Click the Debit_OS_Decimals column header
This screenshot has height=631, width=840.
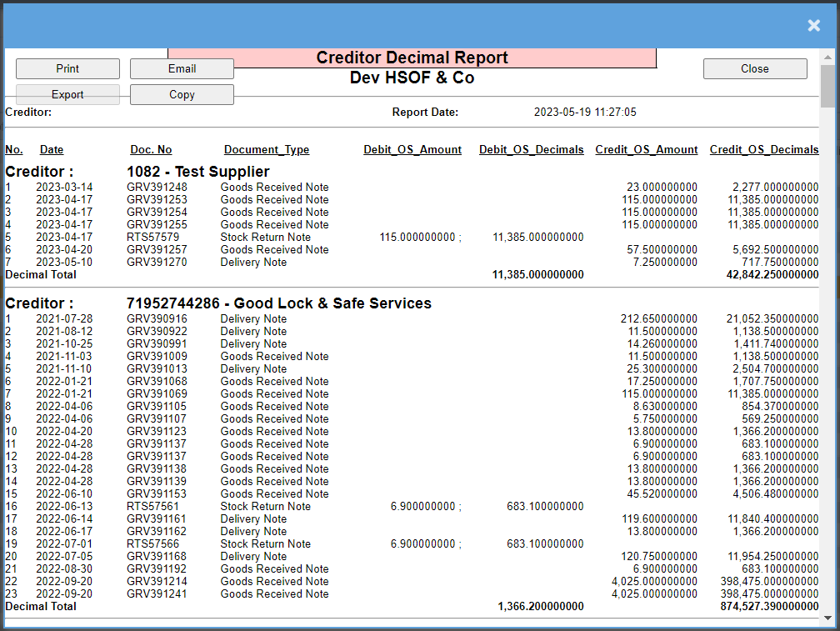pos(532,150)
